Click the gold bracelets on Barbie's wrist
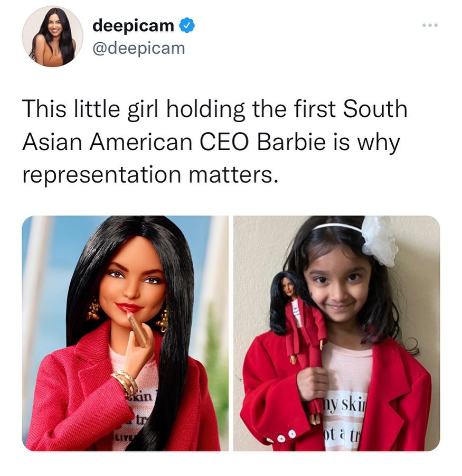The height and width of the screenshot is (476, 462). (x=125, y=382)
